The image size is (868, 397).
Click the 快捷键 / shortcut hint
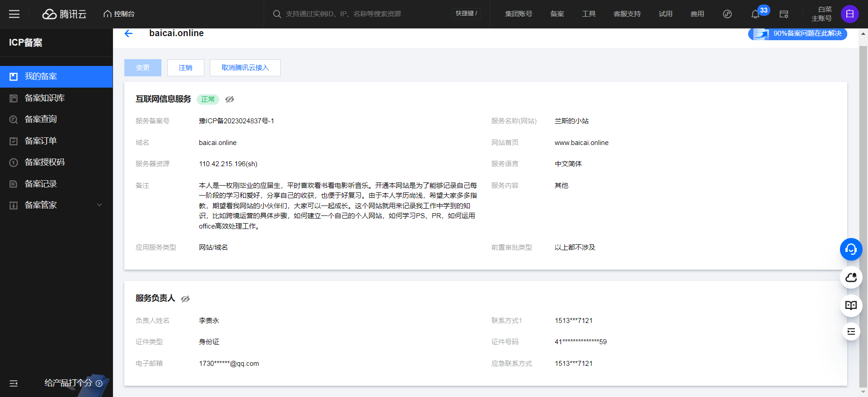tap(466, 14)
